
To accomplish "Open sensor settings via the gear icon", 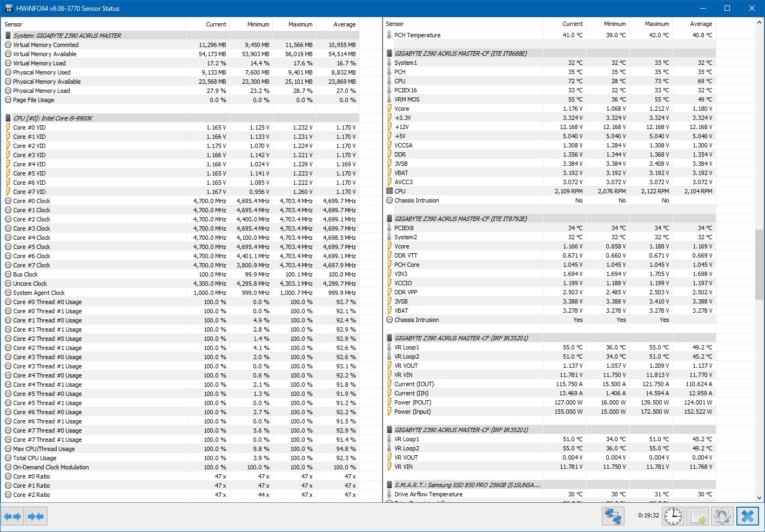I will [x=722, y=516].
